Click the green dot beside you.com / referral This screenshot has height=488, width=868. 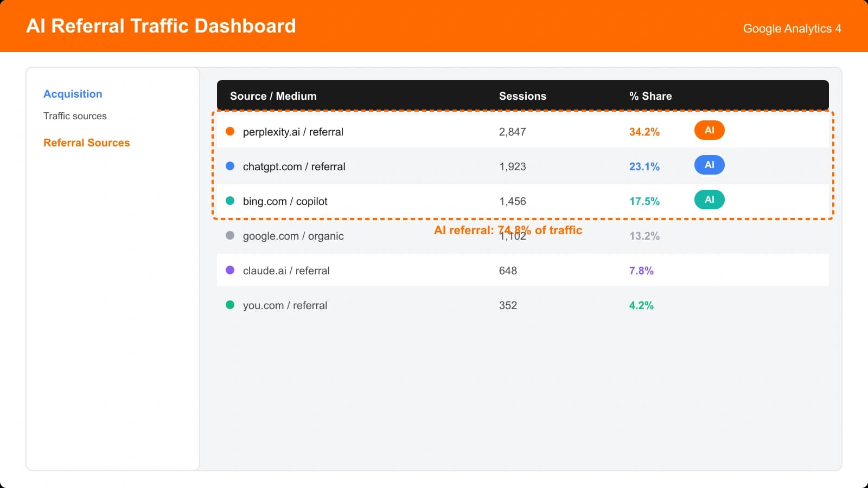pyautogui.click(x=230, y=305)
